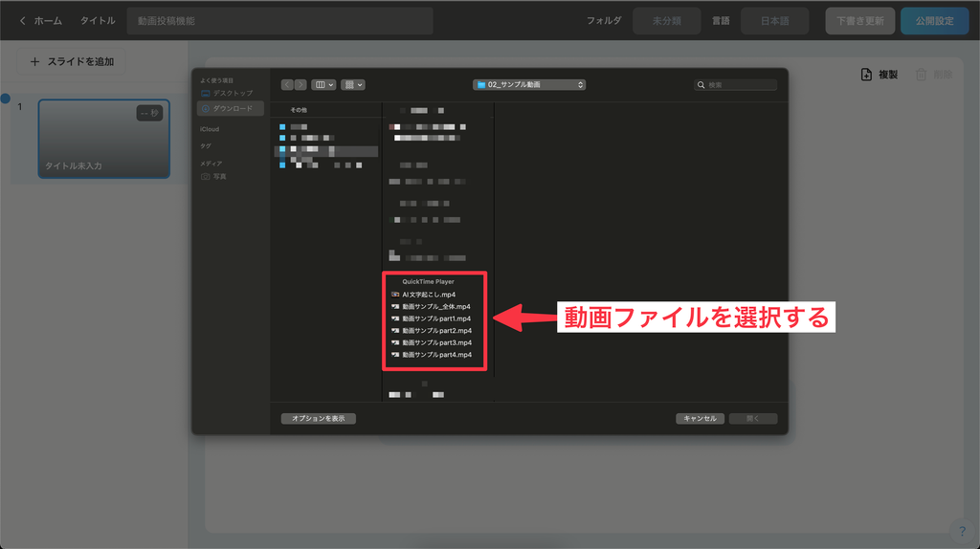Open the 日本語 language dropdown

[x=774, y=21]
